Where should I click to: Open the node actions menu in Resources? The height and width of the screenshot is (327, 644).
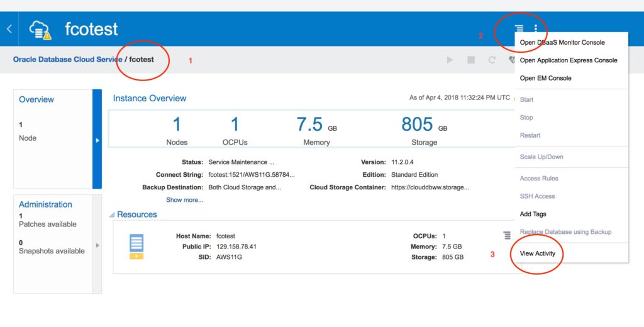click(507, 236)
